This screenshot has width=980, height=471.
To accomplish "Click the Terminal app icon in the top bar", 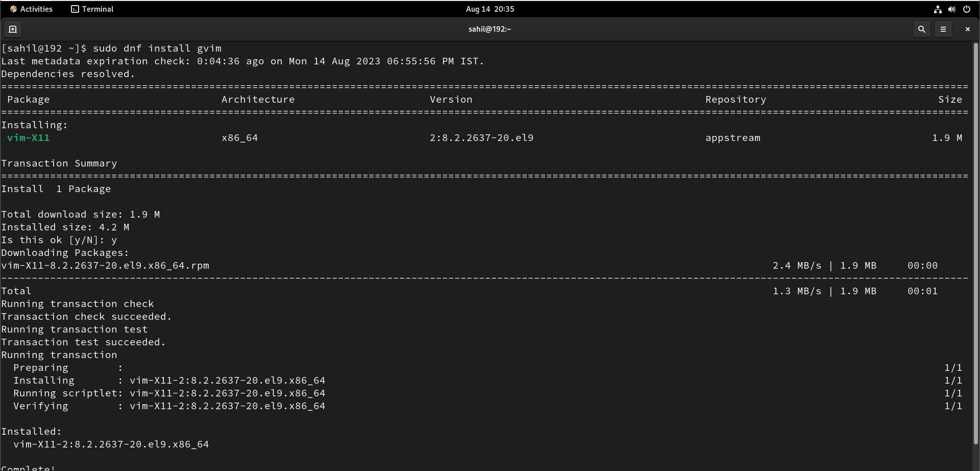I will point(75,9).
